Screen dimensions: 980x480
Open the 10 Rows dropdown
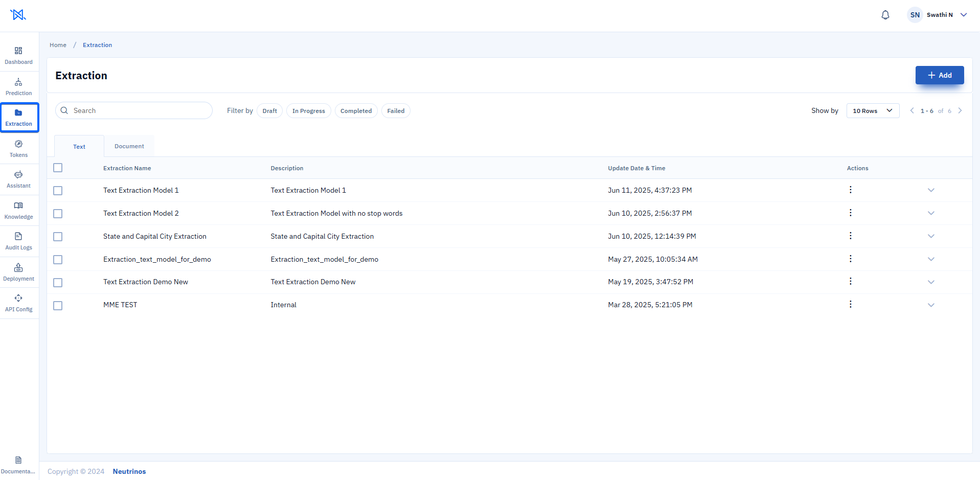873,110
